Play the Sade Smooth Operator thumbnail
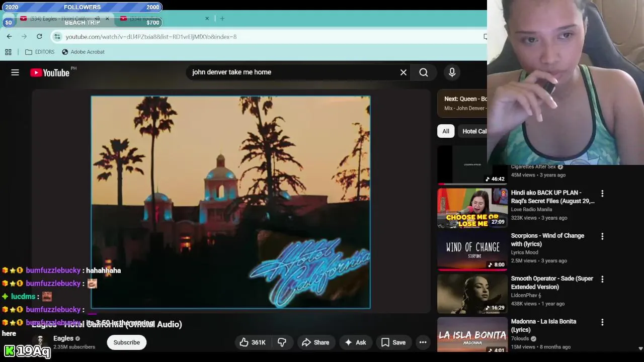This screenshot has height=362, width=644. [472, 294]
